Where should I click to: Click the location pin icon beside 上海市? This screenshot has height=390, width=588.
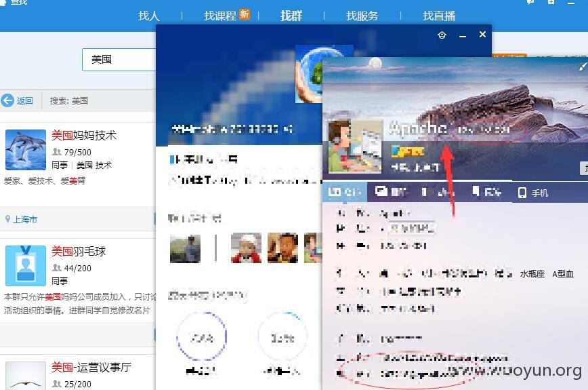coord(7,219)
